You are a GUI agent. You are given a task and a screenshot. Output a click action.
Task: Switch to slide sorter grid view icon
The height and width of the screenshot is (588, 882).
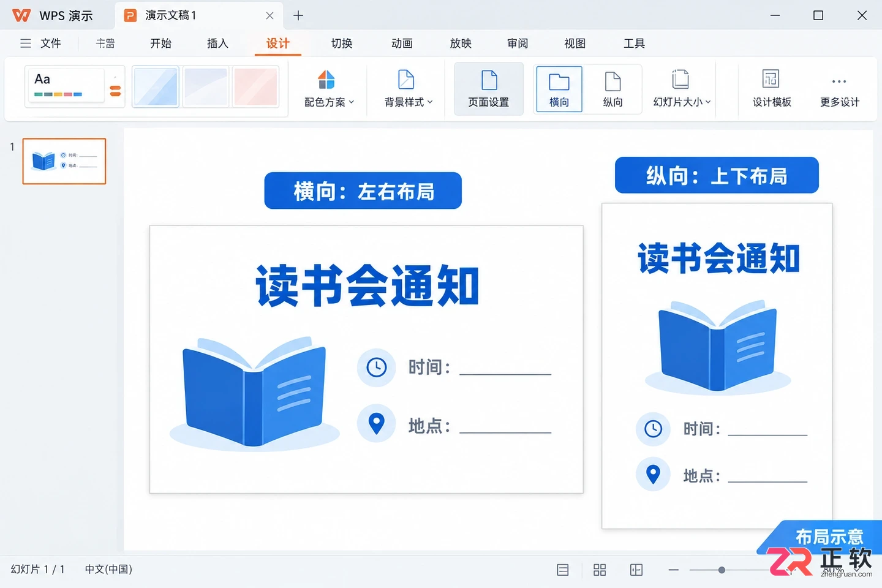[600, 570]
